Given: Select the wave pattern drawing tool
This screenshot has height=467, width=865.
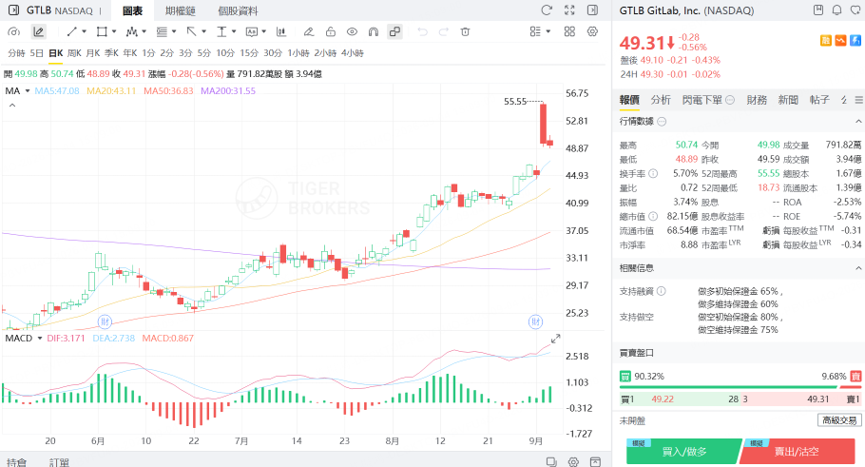Looking at the screenshot, I should [131, 32].
